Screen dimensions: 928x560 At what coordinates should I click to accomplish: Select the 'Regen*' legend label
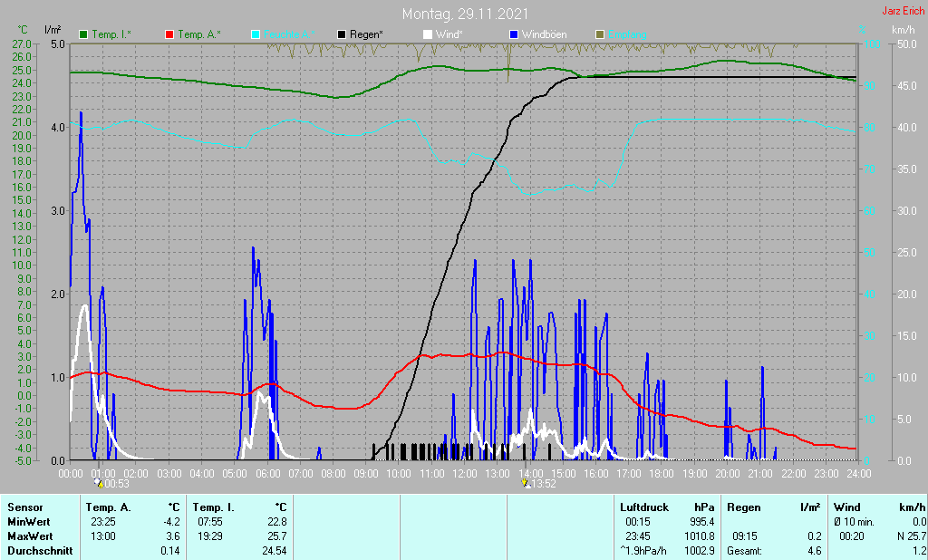pos(366,34)
